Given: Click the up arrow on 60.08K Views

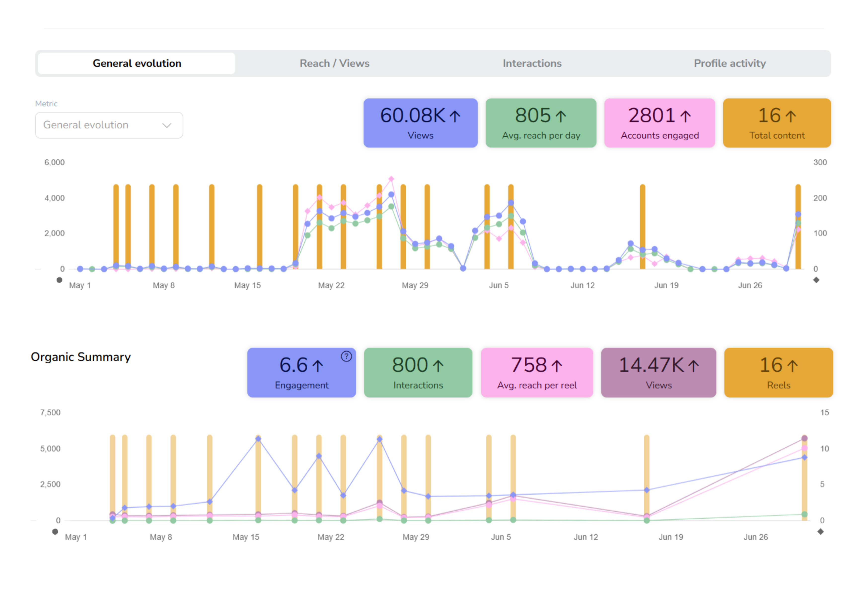Looking at the screenshot, I should 455,116.
